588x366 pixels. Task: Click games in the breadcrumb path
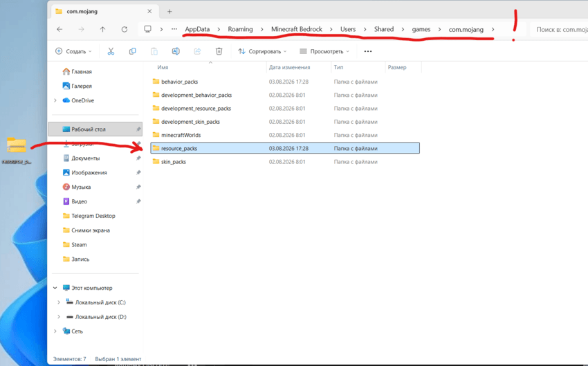(421, 29)
